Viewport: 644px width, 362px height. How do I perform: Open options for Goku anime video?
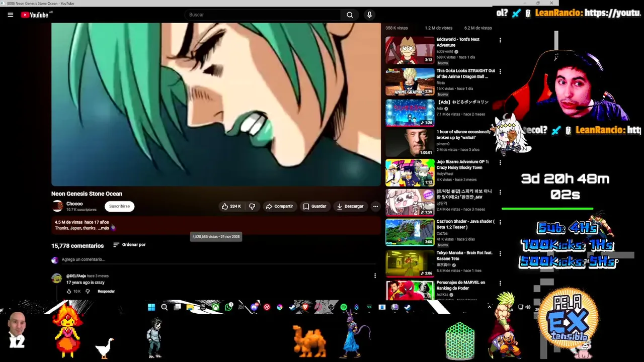click(x=500, y=71)
